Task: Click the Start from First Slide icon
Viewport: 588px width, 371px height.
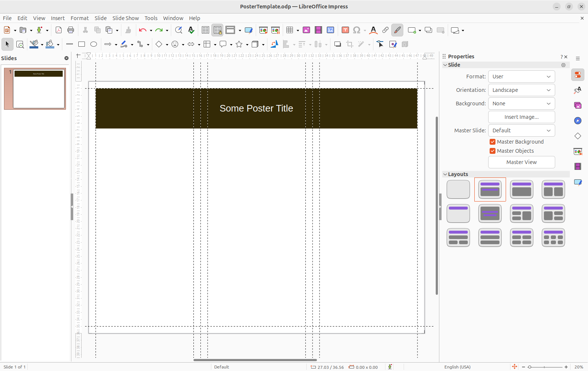Action: click(263, 30)
